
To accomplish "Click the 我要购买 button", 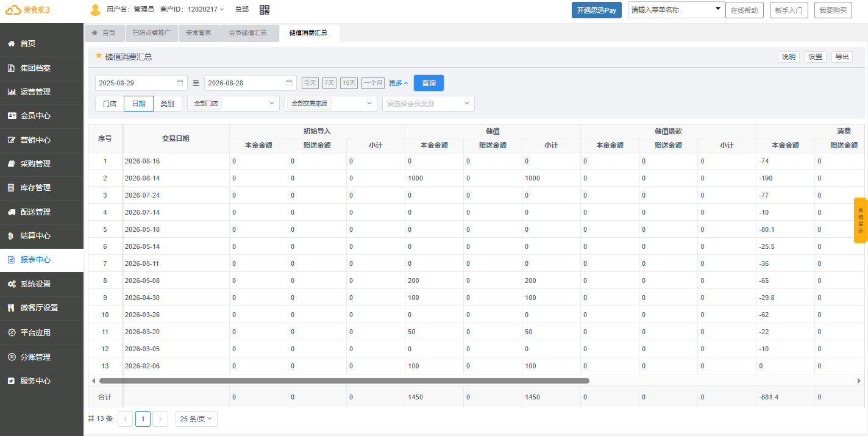I will 833,10.
